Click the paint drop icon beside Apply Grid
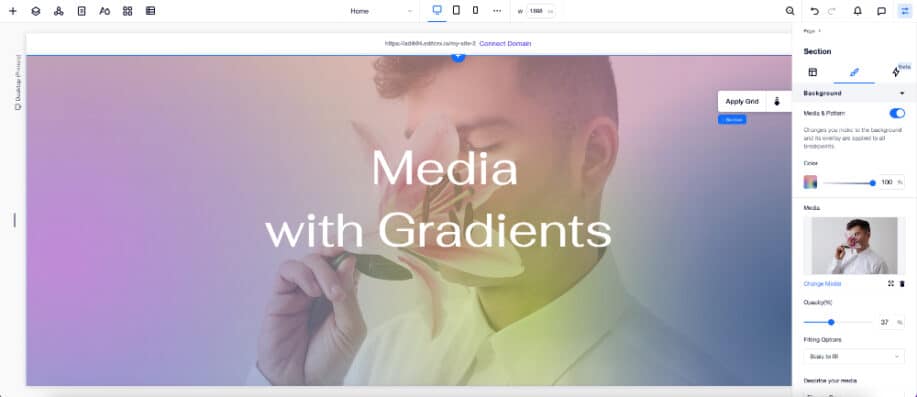The height and width of the screenshot is (397, 917). click(777, 101)
